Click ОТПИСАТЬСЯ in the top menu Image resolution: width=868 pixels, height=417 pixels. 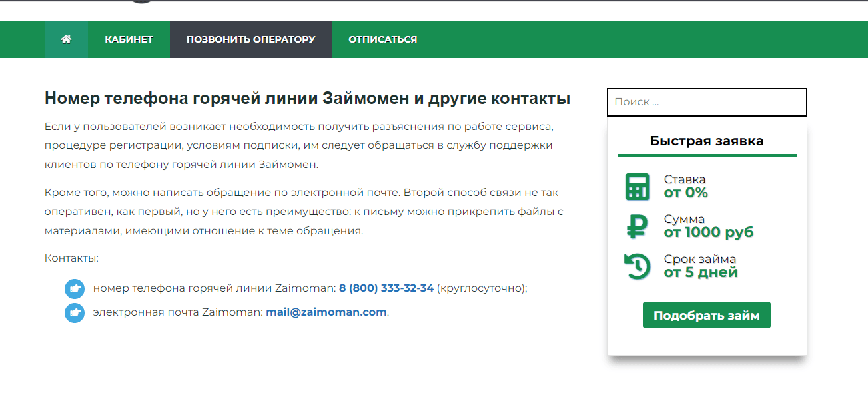(382, 39)
